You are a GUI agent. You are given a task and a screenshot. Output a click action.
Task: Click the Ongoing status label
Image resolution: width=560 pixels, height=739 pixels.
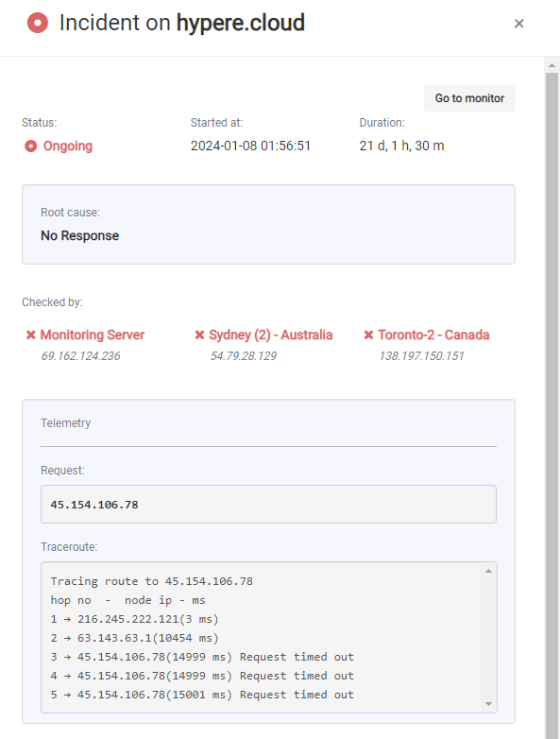[x=68, y=146]
